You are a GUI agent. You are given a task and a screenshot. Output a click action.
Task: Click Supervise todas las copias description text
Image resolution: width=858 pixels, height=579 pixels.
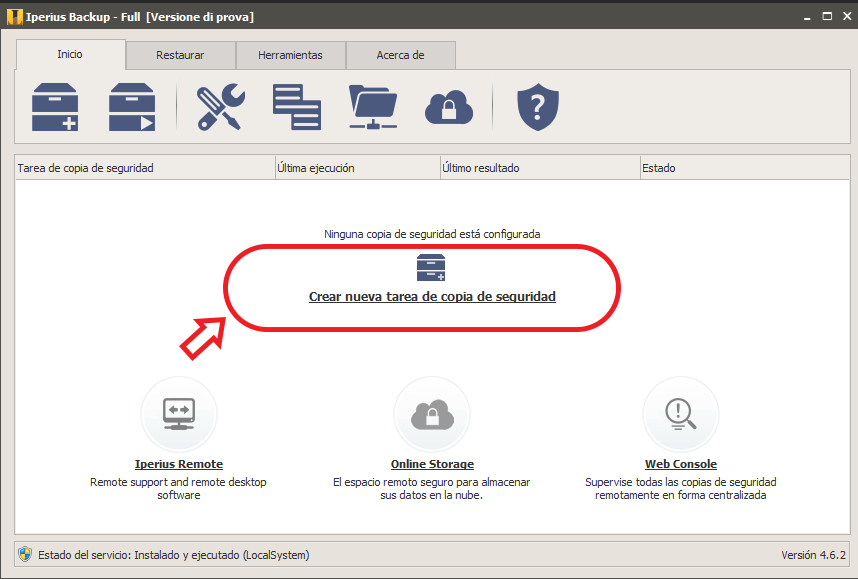(681, 488)
